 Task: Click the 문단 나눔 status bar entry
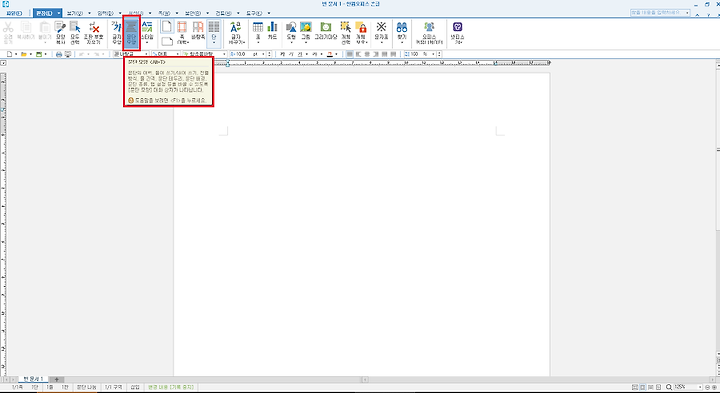click(86, 387)
